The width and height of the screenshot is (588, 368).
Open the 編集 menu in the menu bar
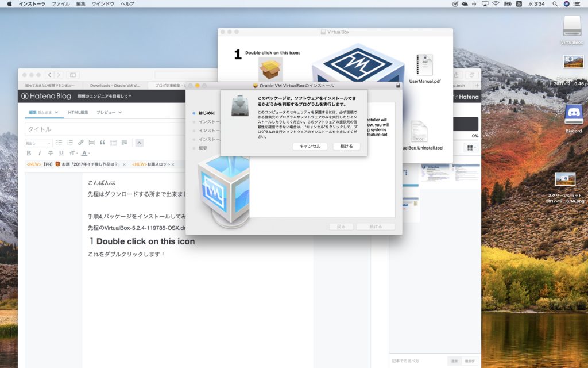(x=80, y=4)
